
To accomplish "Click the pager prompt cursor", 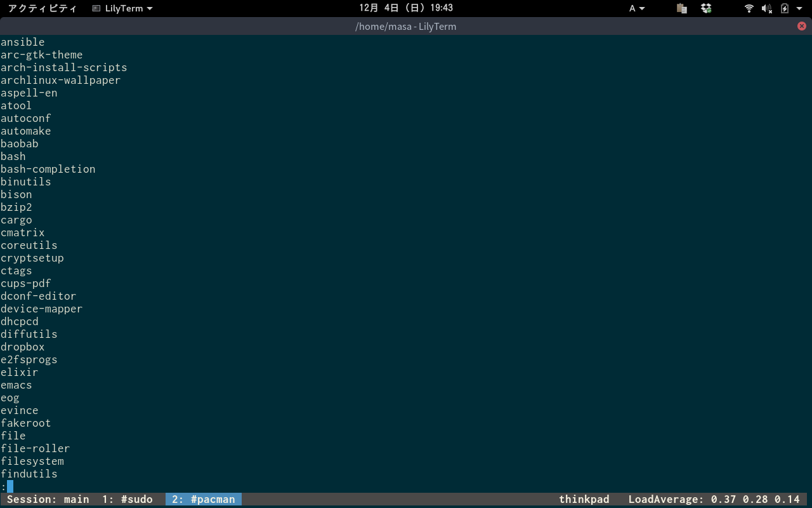I will tap(10, 486).
